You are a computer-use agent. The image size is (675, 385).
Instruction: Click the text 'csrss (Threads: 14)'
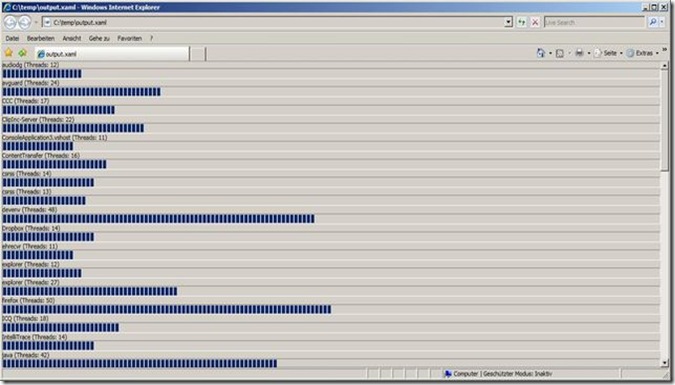pyautogui.click(x=26, y=174)
